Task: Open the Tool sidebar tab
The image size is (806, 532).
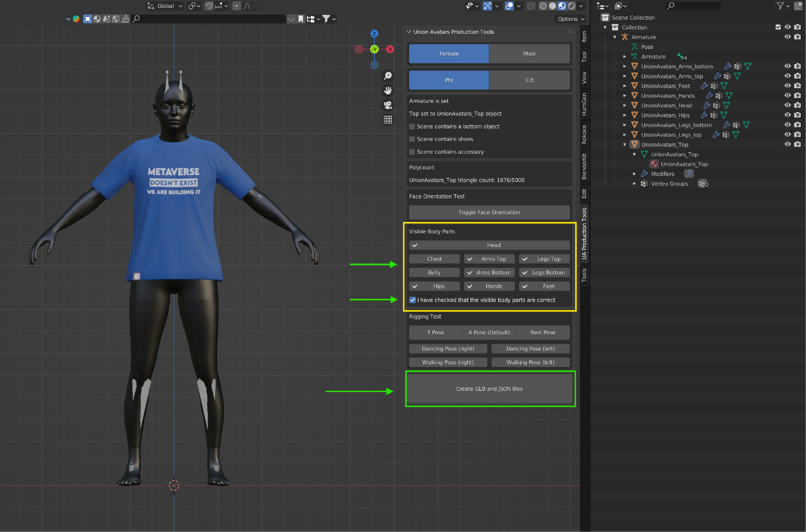Action: [x=584, y=57]
